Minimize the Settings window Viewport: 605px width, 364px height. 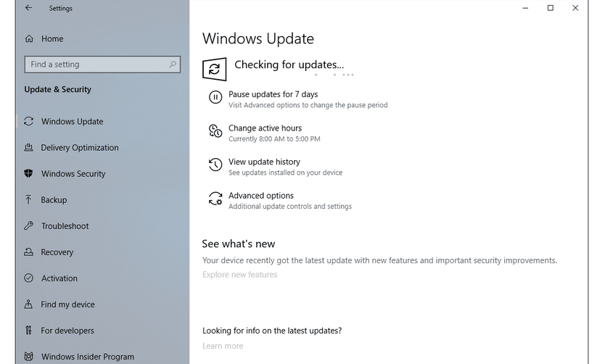tap(525, 8)
